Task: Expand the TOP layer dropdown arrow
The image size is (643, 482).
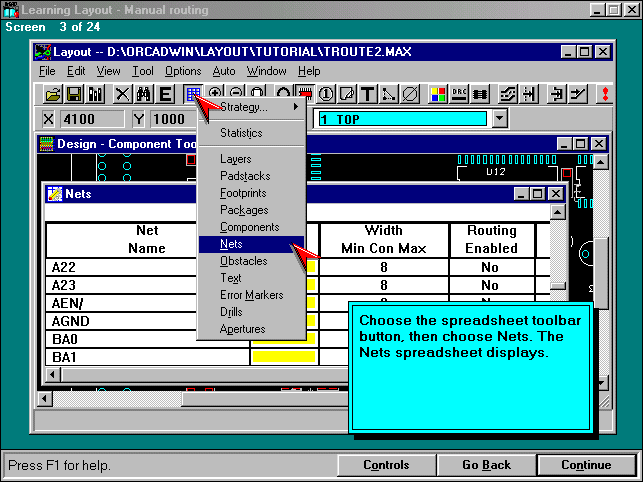Action: coord(499,119)
